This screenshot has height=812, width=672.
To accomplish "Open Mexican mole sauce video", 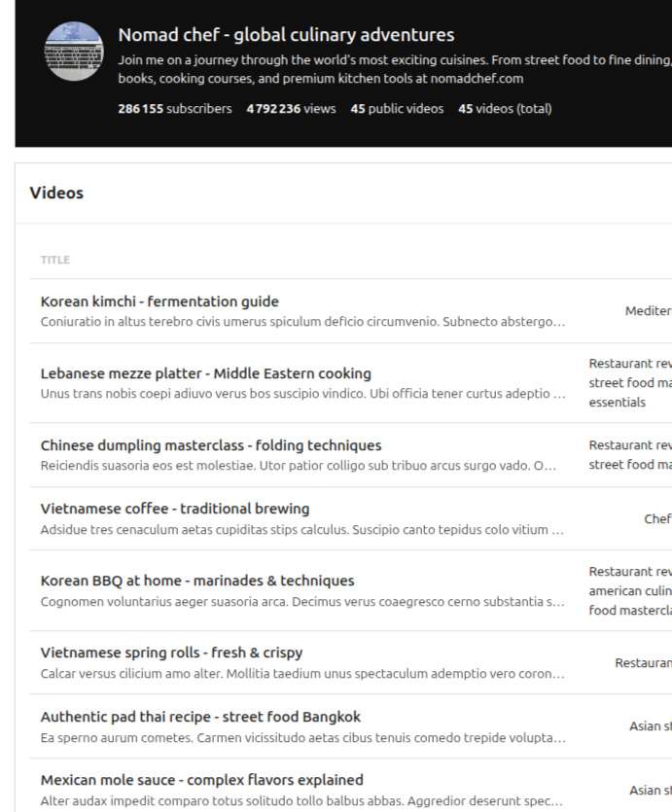I will (x=201, y=780).
